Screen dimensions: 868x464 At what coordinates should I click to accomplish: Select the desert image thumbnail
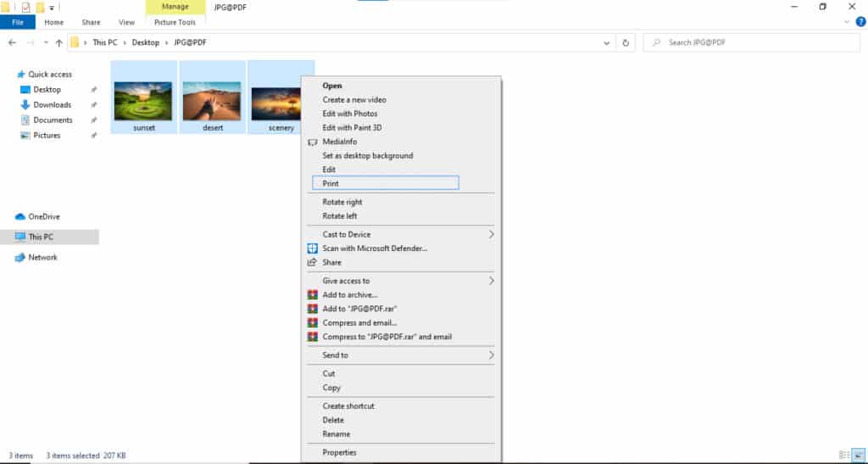tap(212, 101)
